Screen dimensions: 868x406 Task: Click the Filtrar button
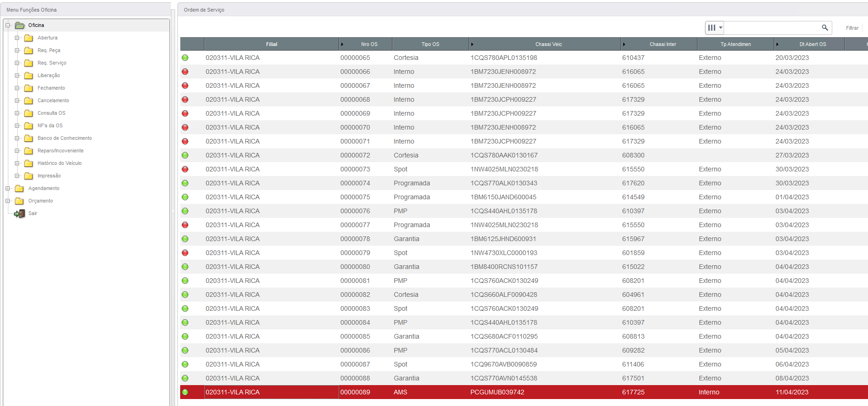pos(852,28)
